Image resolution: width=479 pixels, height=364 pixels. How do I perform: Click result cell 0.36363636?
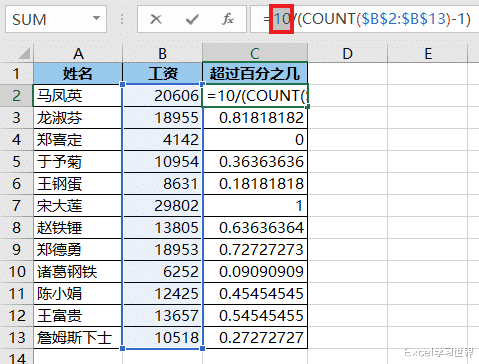coord(255,162)
